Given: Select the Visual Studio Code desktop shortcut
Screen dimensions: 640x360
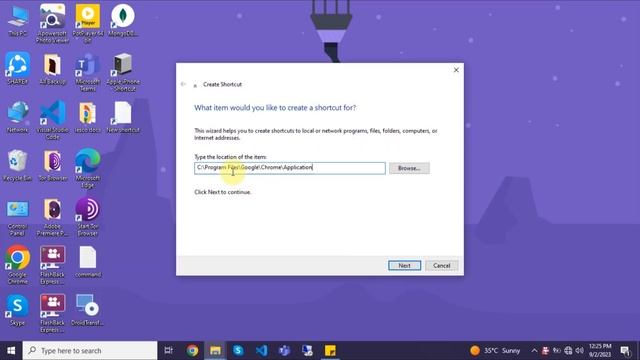Looking at the screenshot, I should (52, 120).
